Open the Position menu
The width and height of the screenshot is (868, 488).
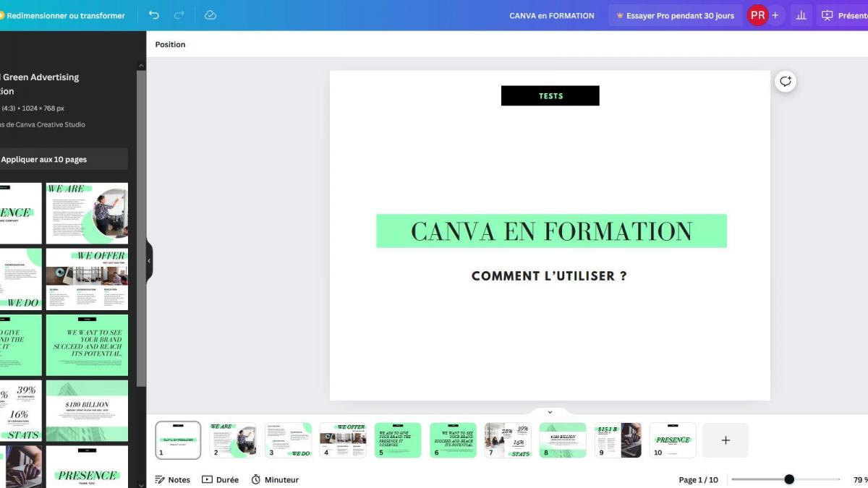[x=170, y=44]
